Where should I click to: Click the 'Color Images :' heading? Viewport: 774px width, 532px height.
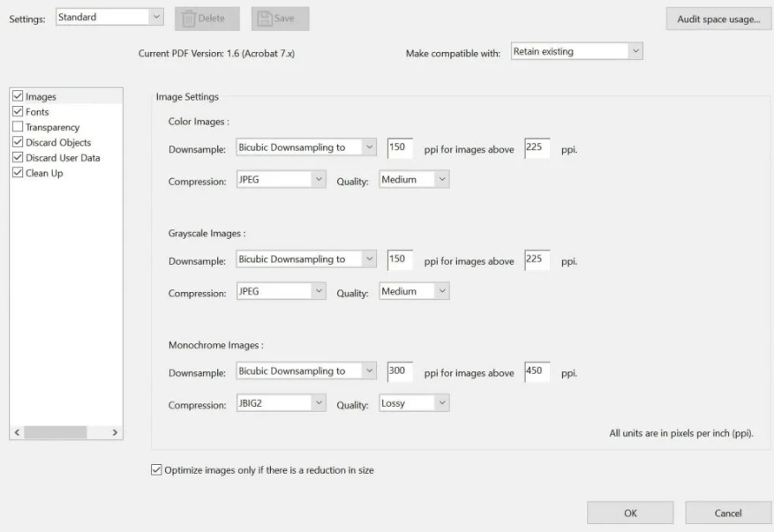tap(199, 122)
